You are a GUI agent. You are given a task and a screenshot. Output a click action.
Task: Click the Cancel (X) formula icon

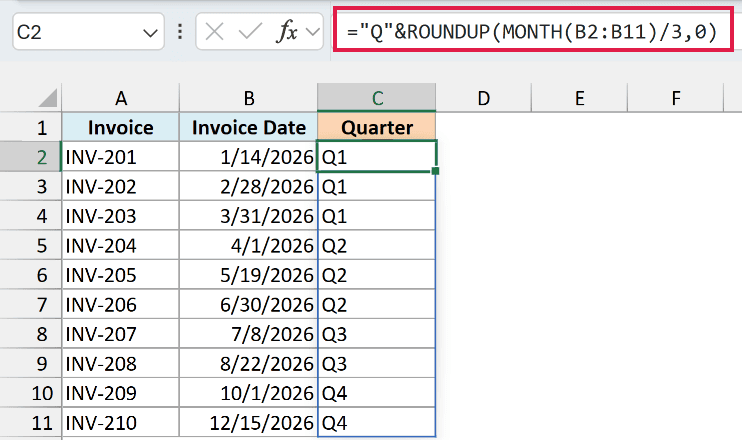click(x=214, y=32)
